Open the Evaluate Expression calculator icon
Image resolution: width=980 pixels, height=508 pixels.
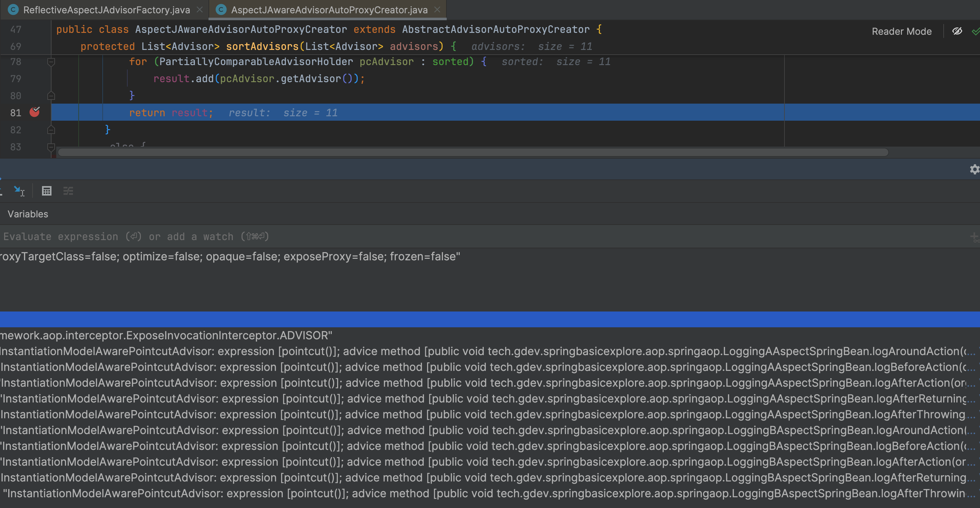pos(46,190)
